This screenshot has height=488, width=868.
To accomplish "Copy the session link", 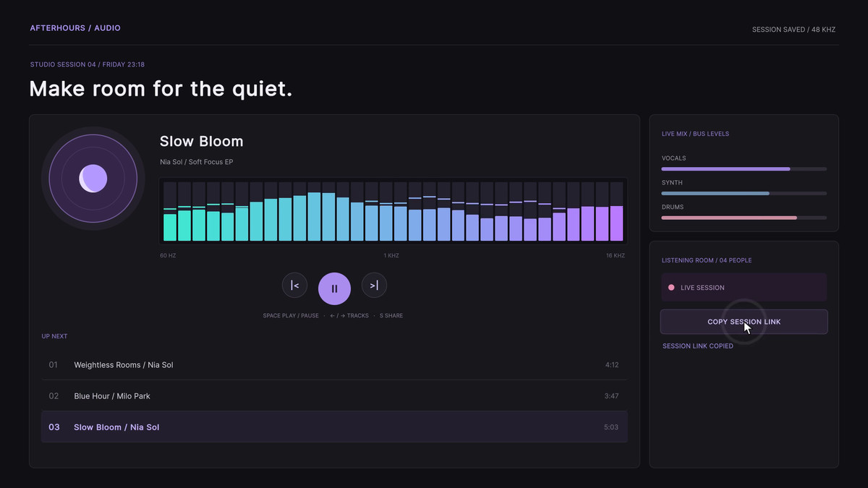I will tap(744, 322).
